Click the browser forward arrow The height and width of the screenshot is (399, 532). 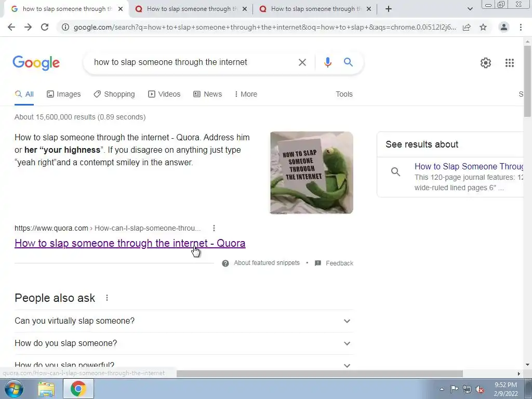tap(28, 27)
